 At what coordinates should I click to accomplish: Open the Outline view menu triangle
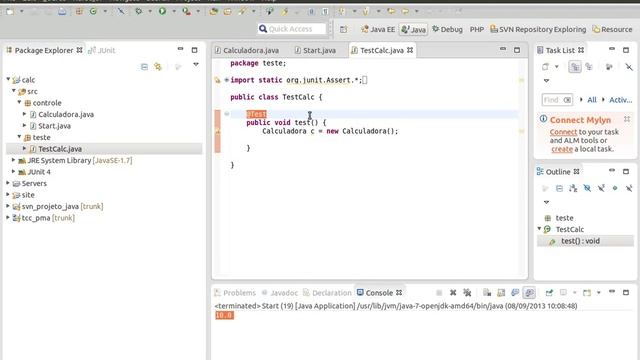(x=547, y=202)
